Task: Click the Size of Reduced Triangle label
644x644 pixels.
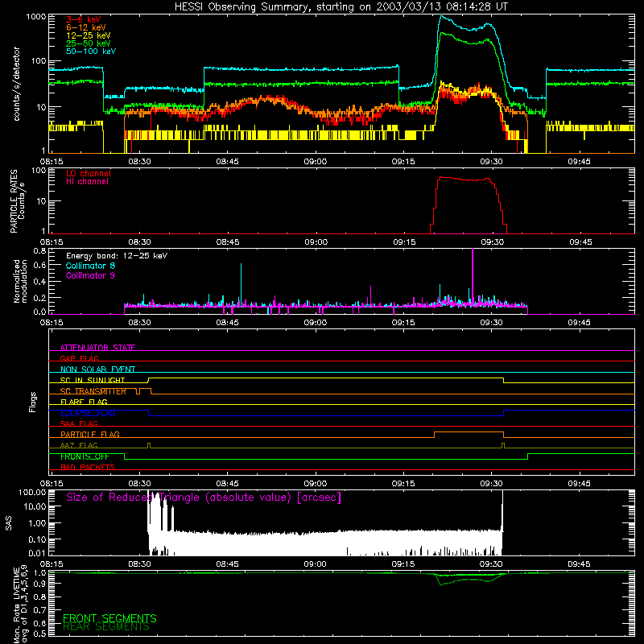Action: [204, 497]
